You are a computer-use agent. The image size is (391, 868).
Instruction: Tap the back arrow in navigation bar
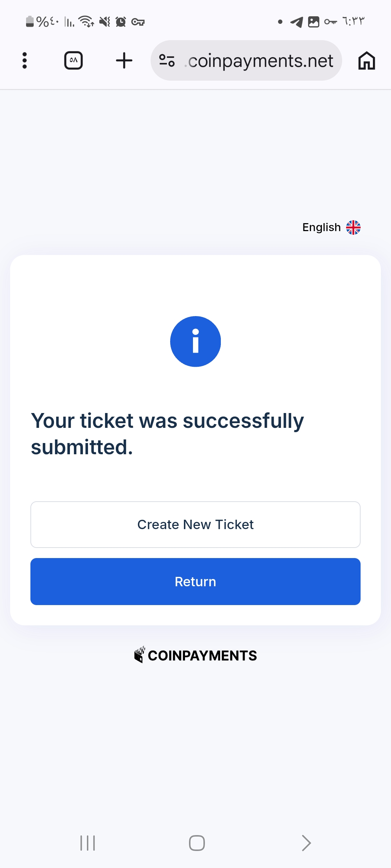coord(306,843)
